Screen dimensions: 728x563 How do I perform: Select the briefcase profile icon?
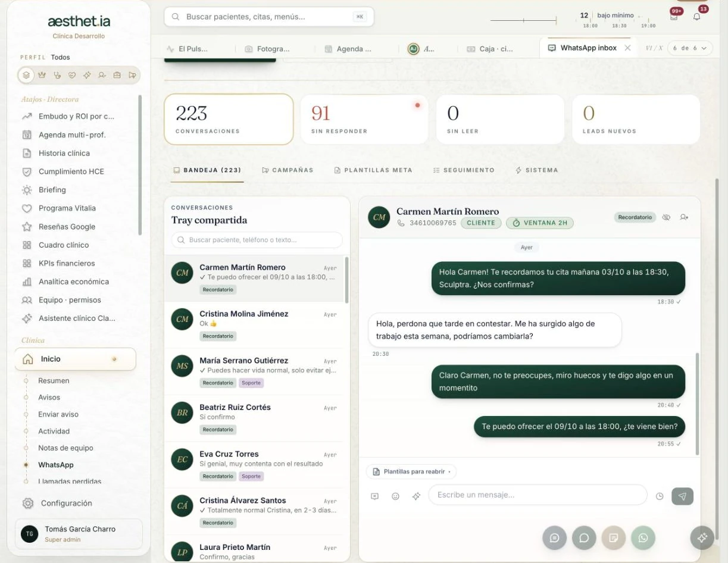[117, 75]
